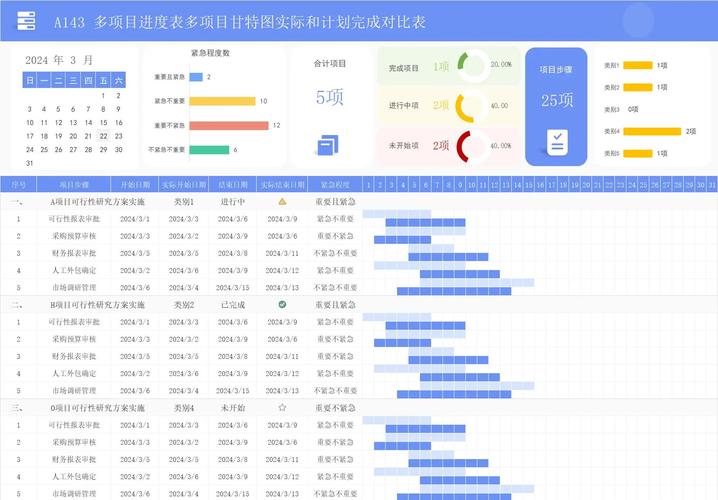Image resolution: width=718 pixels, height=500 pixels.
Task: Select the A项目可行性研究方案实施 row title
Action: [x=98, y=201]
